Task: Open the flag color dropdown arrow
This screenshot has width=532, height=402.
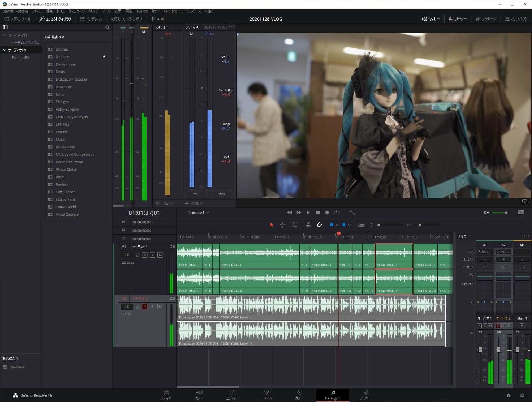Action: (x=337, y=225)
